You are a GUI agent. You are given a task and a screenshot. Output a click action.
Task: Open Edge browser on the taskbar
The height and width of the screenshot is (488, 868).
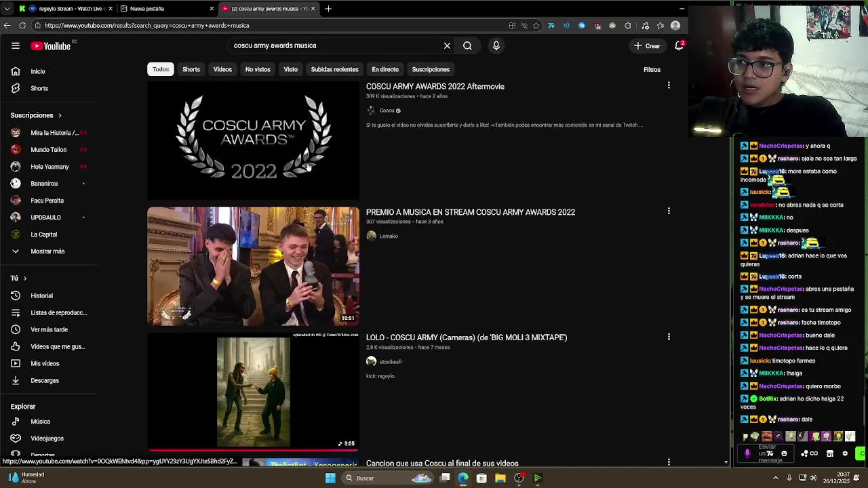(463, 478)
